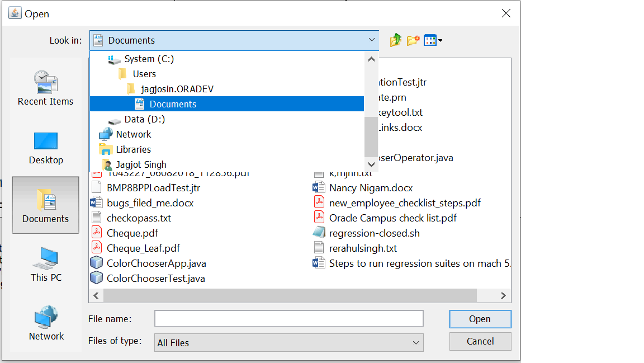Click the horizontal scrollbar right arrow
Image resolution: width=644 pixels, height=363 pixels.
(x=503, y=295)
